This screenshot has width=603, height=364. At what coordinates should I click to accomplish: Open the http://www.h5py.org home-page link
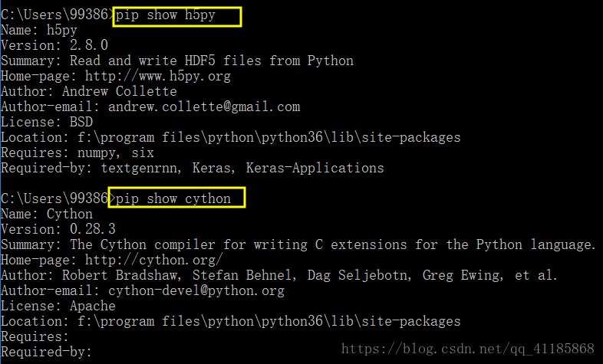coord(158,76)
